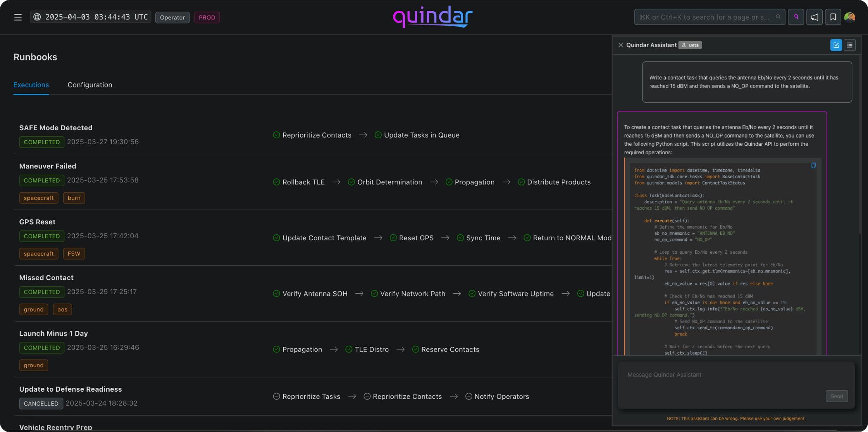Focus the Message Quindar Assistant input
This screenshot has width=868, height=432.
pos(721,375)
